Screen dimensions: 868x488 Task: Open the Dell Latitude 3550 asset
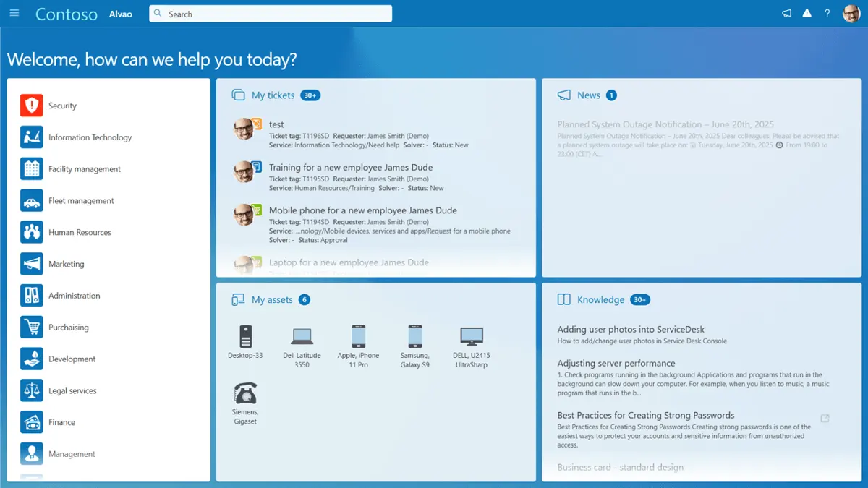tap(302, 347)
